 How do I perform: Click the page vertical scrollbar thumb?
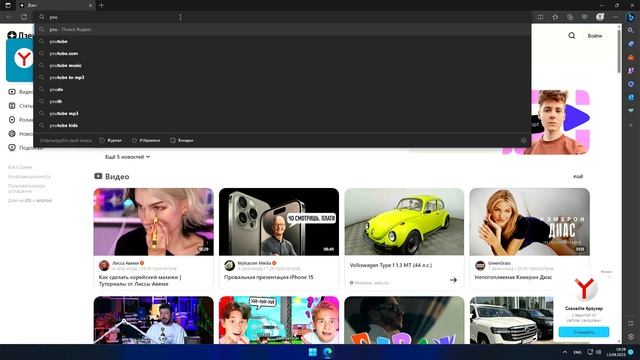point(619,51)
